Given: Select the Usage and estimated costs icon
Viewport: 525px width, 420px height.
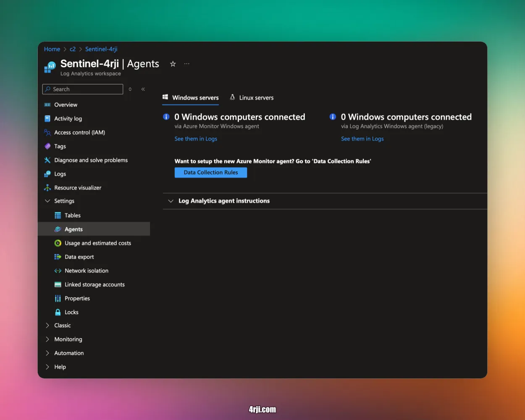Looking at the screenshot, I should click(58, 243).
